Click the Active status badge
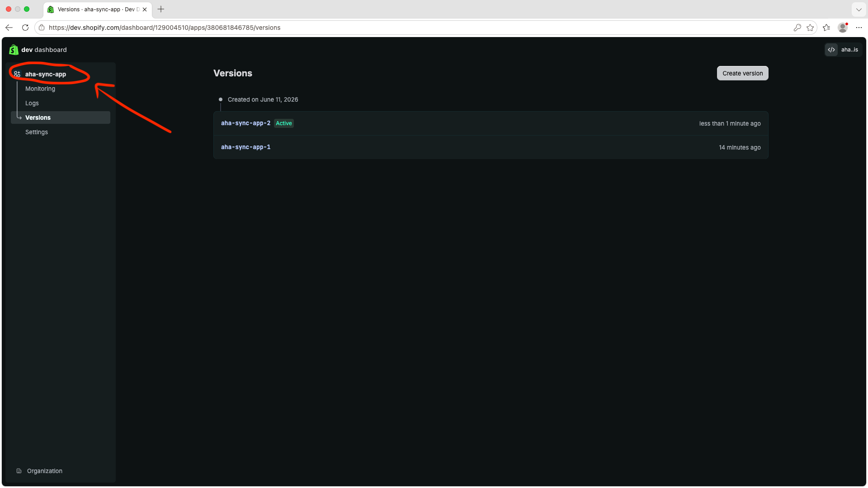868x488 pixels. pos(284,123)
